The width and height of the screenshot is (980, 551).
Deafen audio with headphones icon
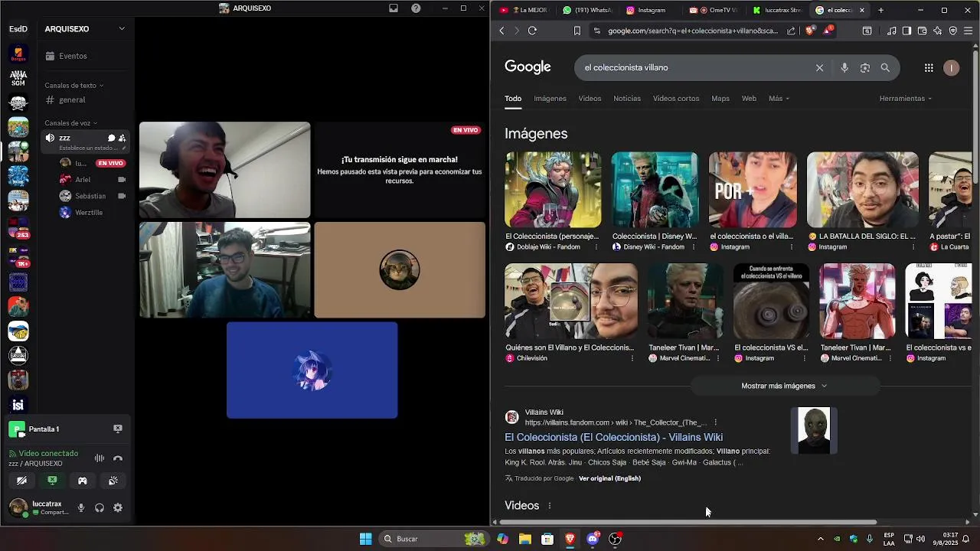point(100,507)
